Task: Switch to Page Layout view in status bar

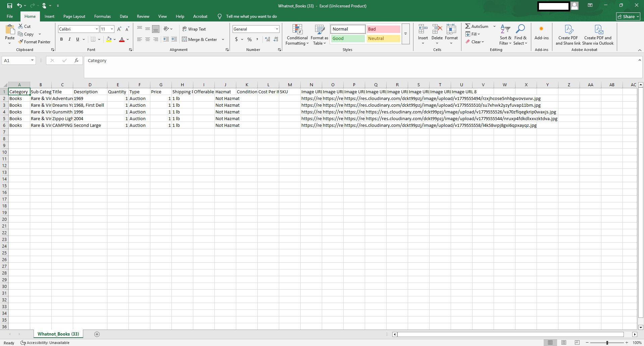Action: 564,343
